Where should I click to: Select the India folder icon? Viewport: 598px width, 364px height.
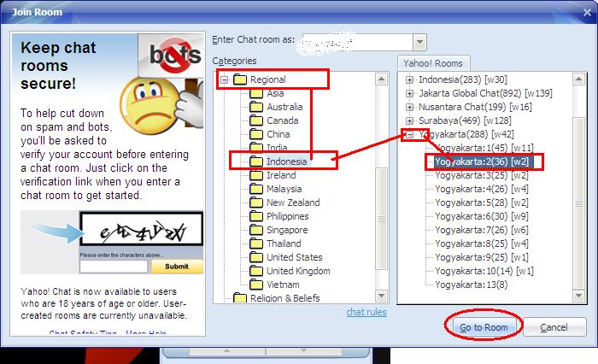pos(256,148)
